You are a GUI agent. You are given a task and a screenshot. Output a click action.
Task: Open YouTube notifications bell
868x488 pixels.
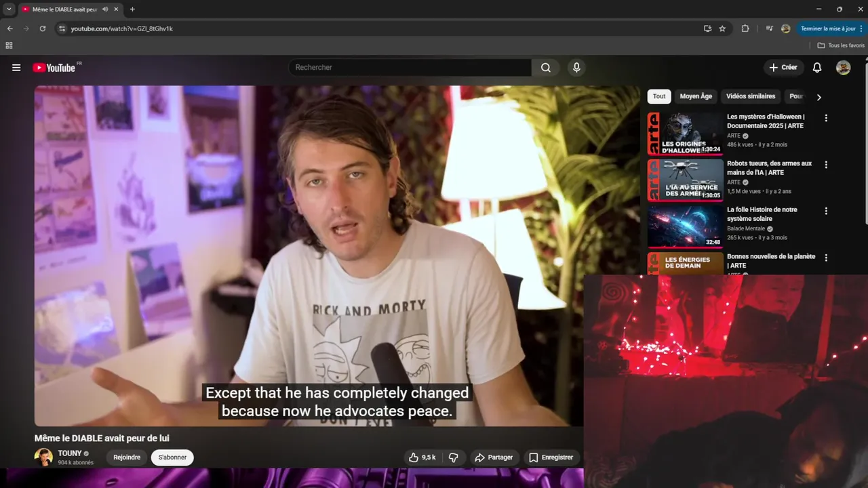pyautogui.click(x=817, y=68)
